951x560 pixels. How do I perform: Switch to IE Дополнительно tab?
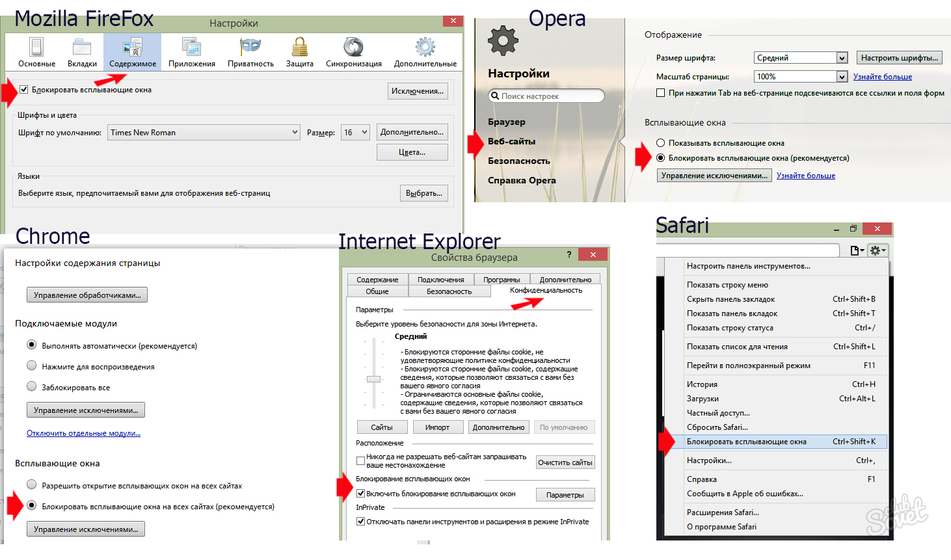(x=565, y=280)
